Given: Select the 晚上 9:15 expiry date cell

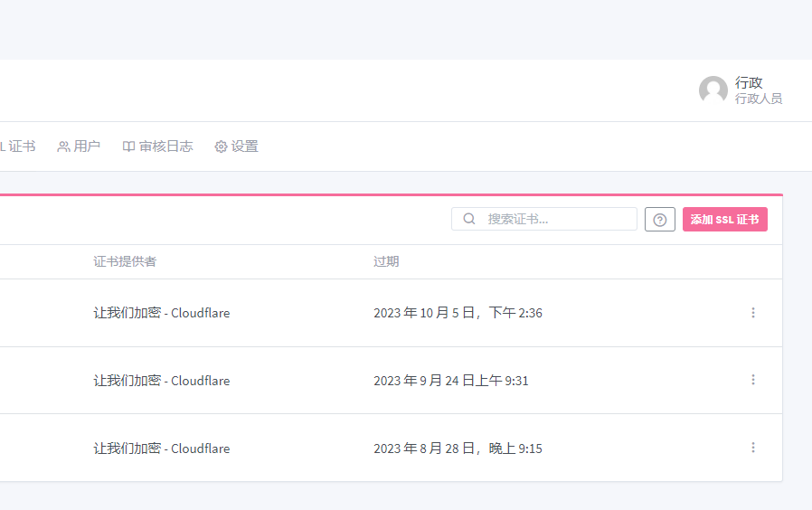Looking at the screenshot, I should [x=458, y=449].
